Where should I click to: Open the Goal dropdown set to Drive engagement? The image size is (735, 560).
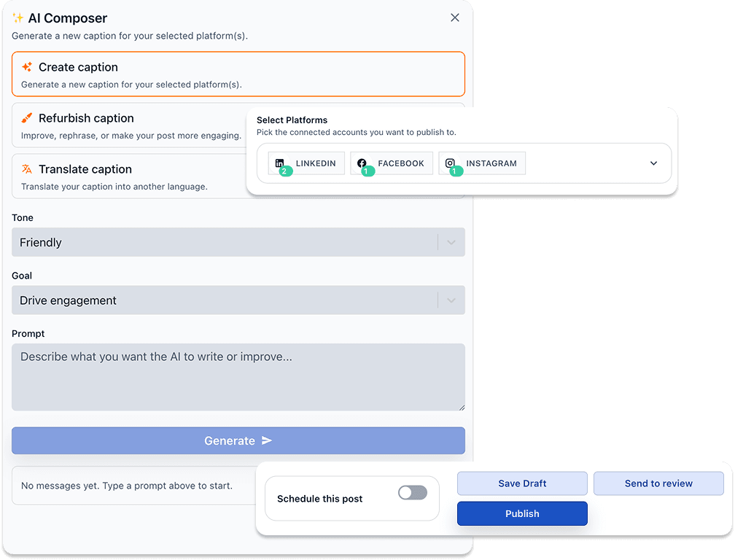click(238, 300)
